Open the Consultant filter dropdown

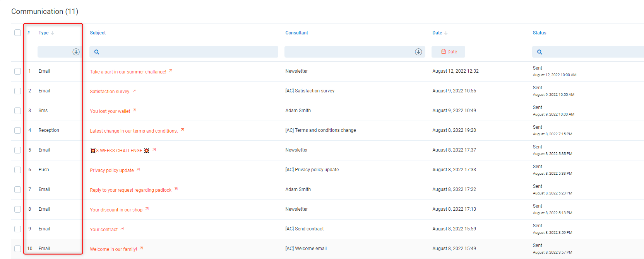[x=418, y=52]
